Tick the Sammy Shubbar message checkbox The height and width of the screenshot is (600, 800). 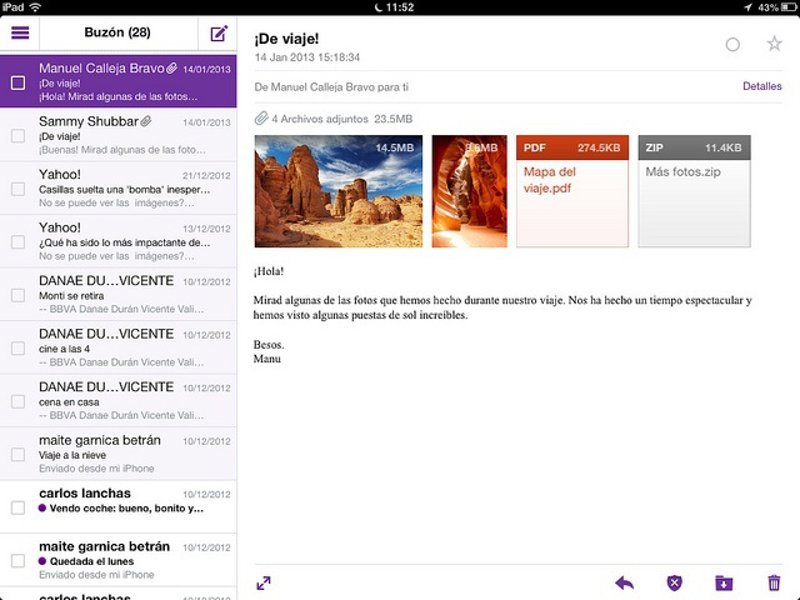pyautogui.click(x=18, y=136)
